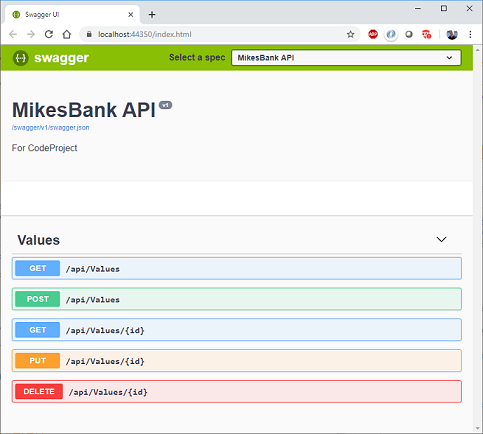Open the red extension icon with badge
This screenshot has height=434, width=483.
click(x=427, y=34)
